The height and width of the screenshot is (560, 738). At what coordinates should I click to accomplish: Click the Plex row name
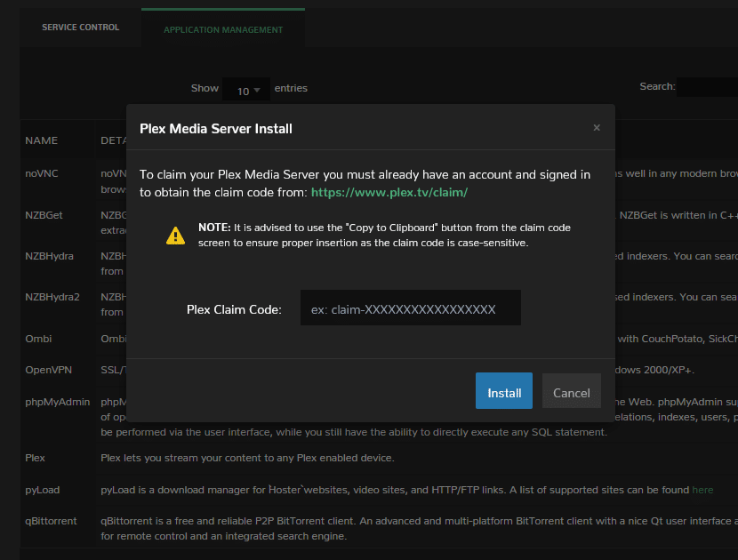tap(35, 458)
